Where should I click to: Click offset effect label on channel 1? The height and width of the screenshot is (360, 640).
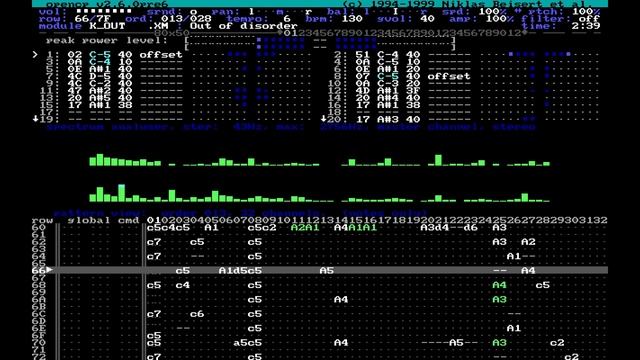[161, 54]
